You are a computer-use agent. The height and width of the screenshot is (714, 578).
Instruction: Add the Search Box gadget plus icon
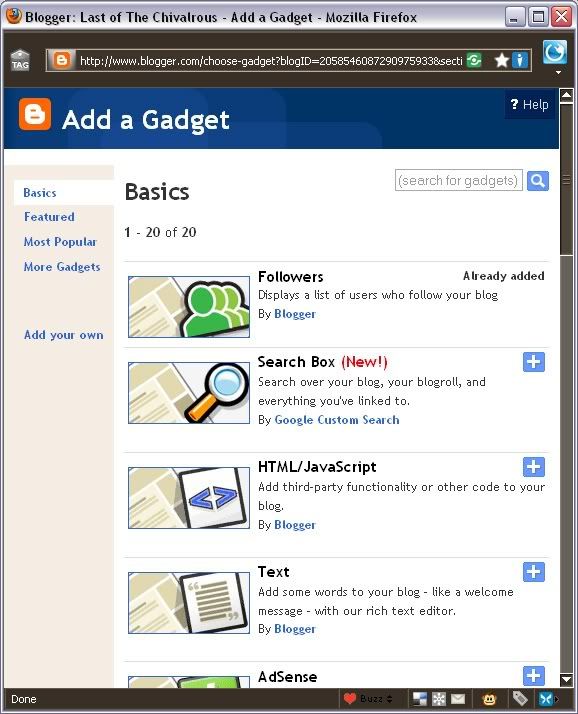pos(534,362)
